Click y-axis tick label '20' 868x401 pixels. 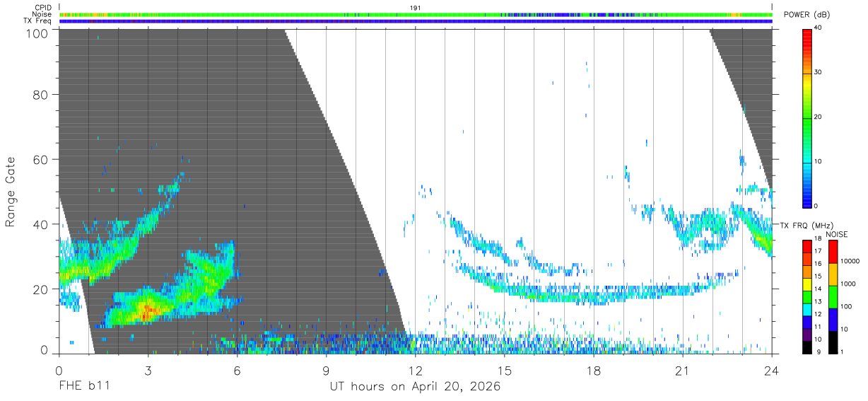point(41,289)
